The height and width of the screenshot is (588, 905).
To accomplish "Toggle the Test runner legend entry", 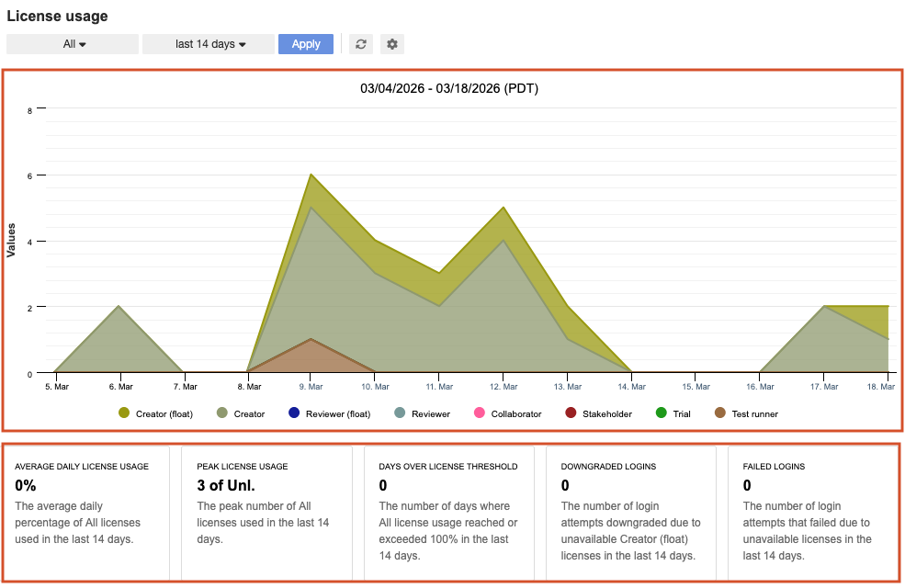I will point(746,414).
